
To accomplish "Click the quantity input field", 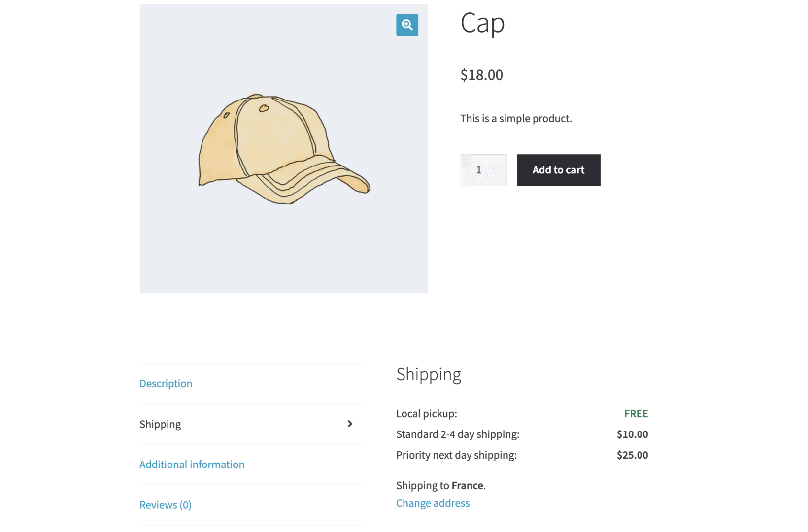I will point(483,170).
